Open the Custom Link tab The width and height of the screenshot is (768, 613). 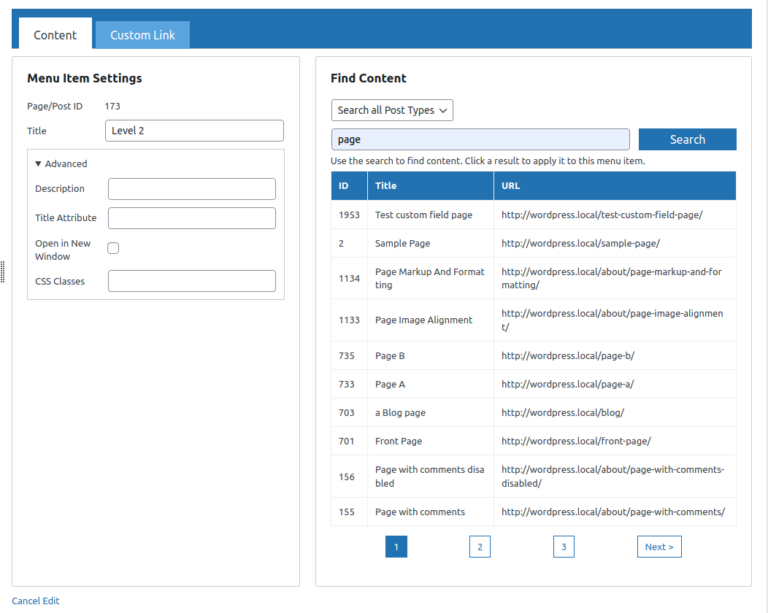pos(143,35)
